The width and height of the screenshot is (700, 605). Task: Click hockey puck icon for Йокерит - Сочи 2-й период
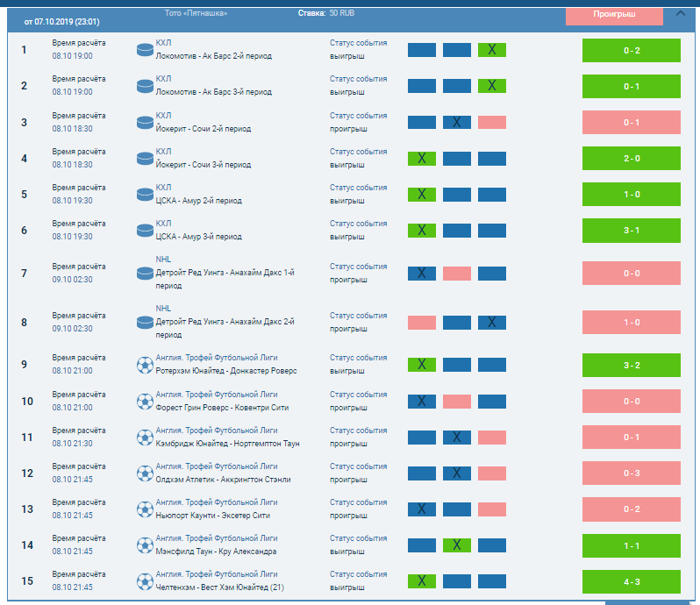tap(145, 122)
